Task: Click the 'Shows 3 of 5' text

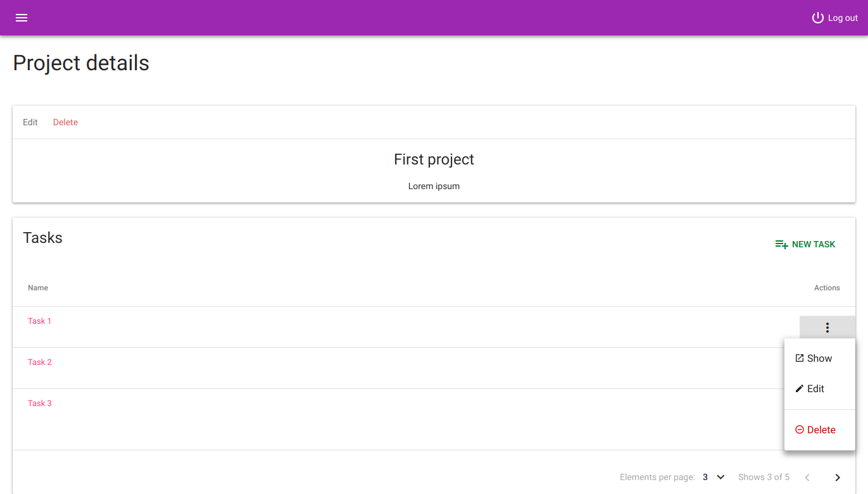Action: click(764, 477)
